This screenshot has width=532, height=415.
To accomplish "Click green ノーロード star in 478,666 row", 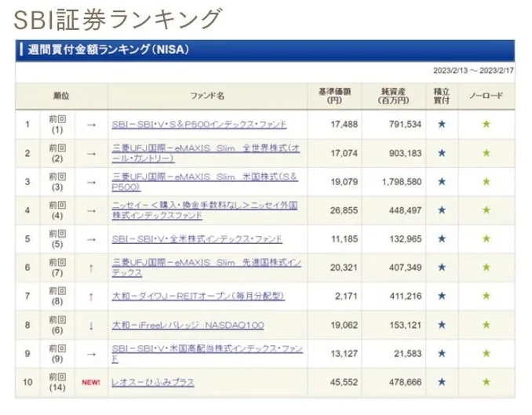I will pos(486,382).
